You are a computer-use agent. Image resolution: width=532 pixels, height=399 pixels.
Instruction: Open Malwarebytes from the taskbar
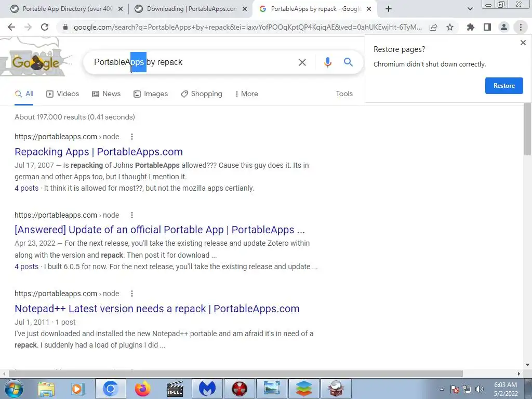[207, 389]
